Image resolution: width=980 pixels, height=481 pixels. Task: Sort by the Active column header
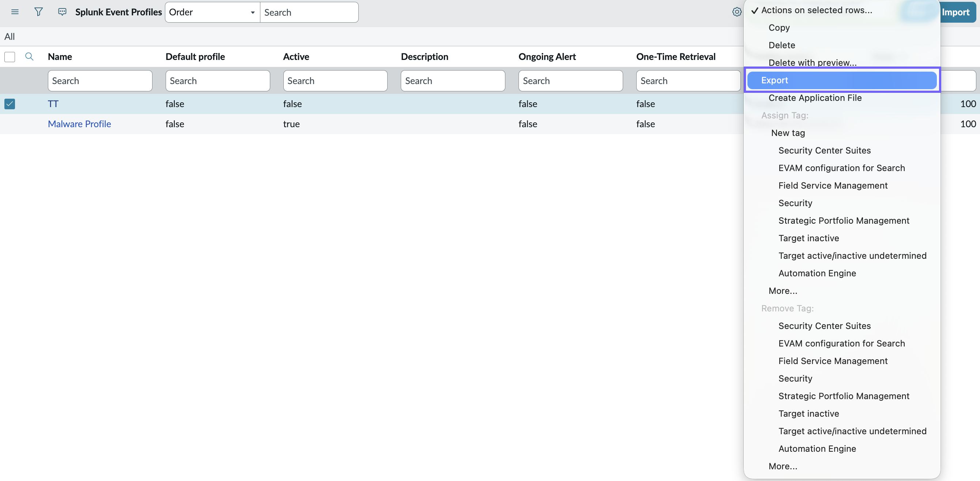tap(296, 57)
